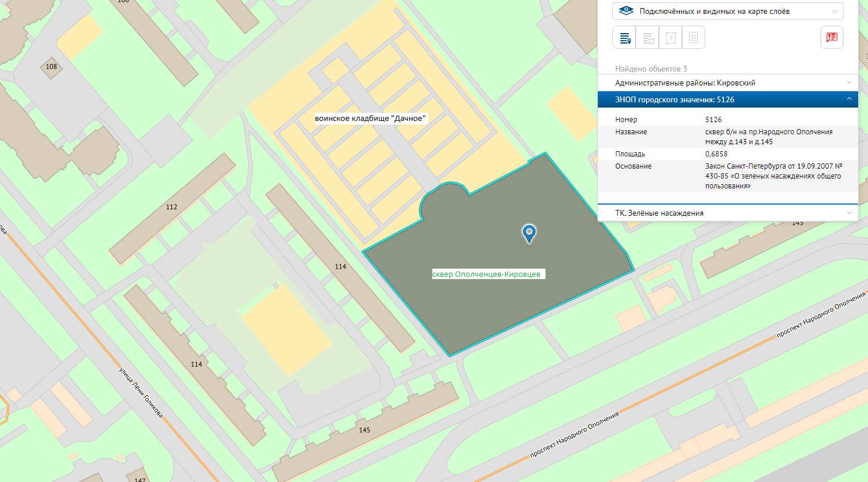Select the list-with-rectangle area search icon
Viewport: 868px width, 482px height.
(x=647, y=38)
